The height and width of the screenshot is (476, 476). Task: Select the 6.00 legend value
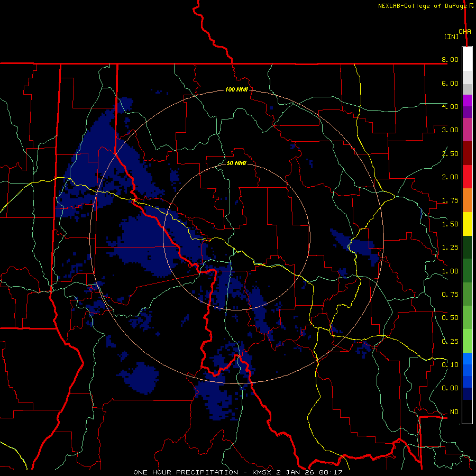click(x=450, y=83)
